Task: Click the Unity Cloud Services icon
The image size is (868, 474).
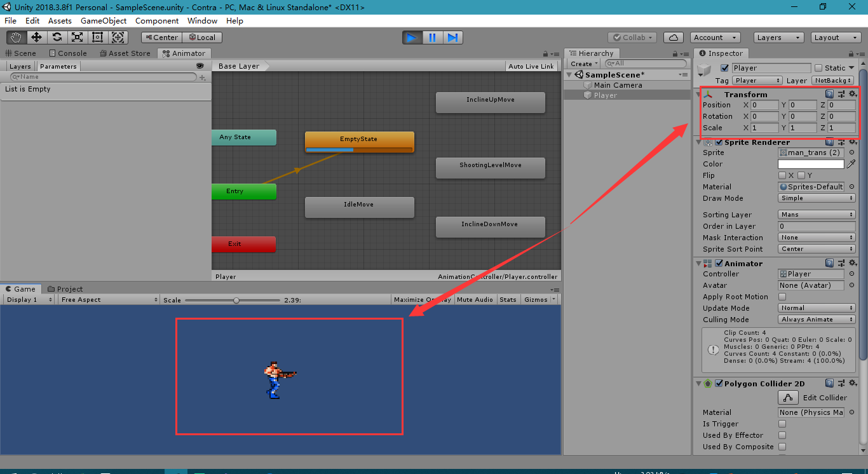Action: pos(673,37)
